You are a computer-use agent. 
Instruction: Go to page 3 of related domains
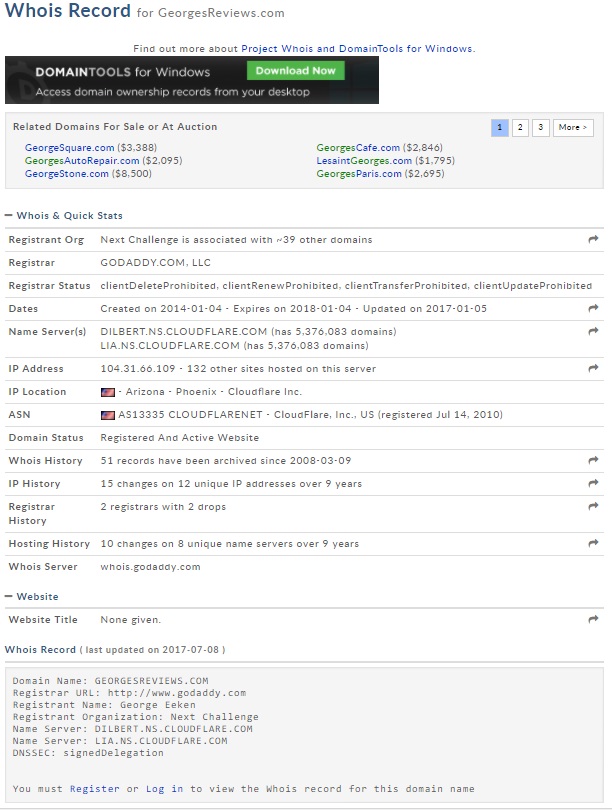pyautogui.click(x=540, y=128)
